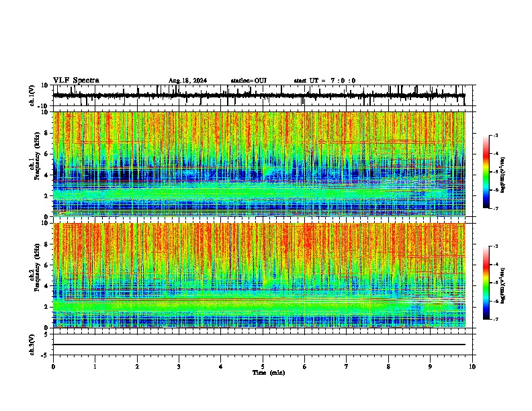Screen dimensions: 532x411
Task: Click the ch.3 flat voltage line
Action: (x=259, y=345)
